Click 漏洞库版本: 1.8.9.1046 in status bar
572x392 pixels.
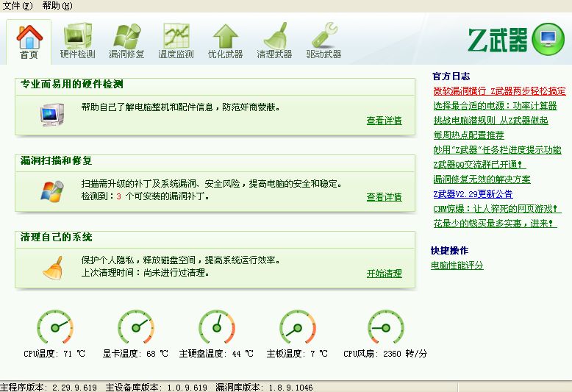[264, 388]
